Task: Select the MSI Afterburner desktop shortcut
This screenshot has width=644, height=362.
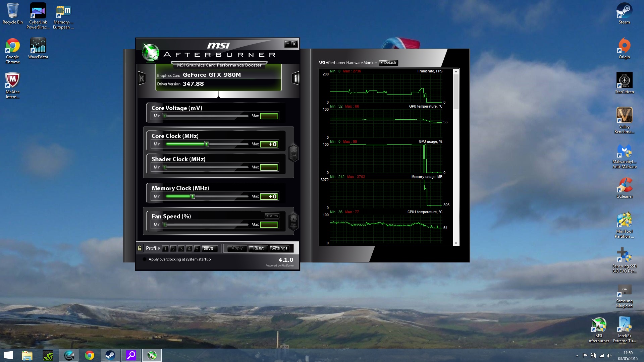Action: (x=599, y=330)
